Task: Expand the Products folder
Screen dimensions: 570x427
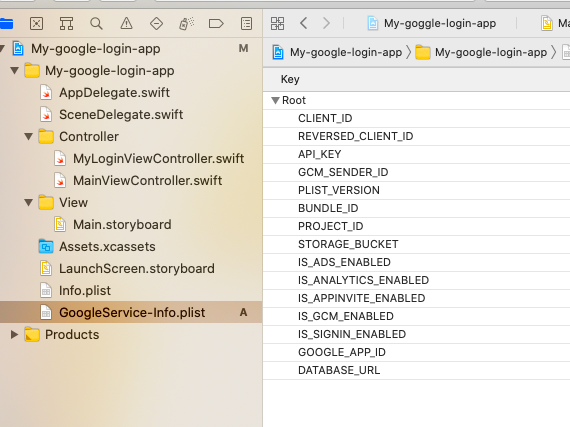Action: click(14, 334)
